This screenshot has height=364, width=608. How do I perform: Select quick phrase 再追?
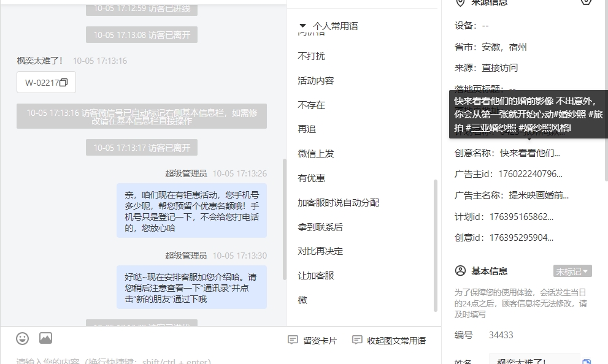307,129
